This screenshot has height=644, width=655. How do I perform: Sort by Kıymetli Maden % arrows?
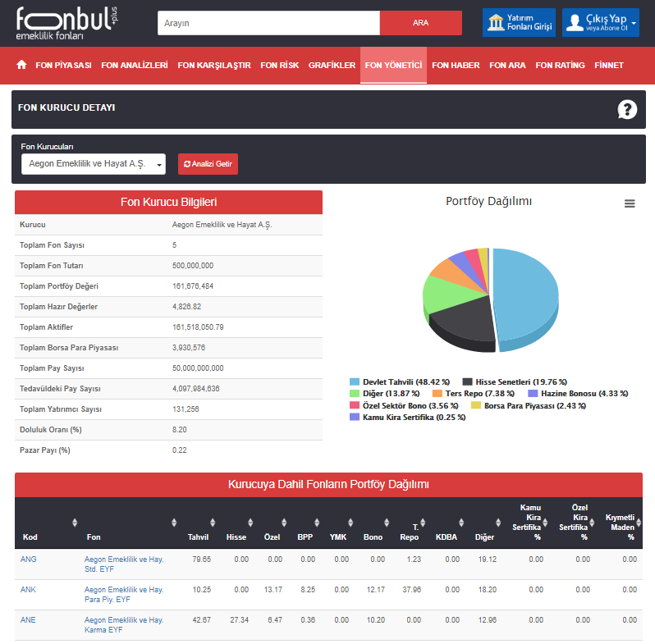(639, 523)
